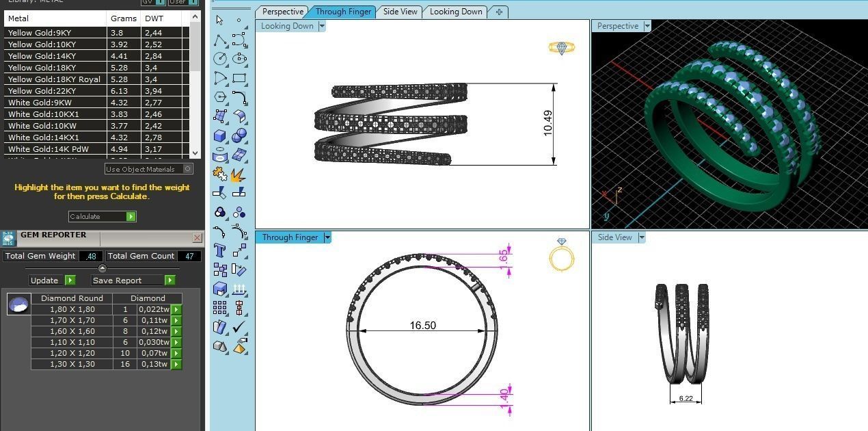868x431 pixels.
Task: Select the arrow pointer tool
Action: (220, 21)
